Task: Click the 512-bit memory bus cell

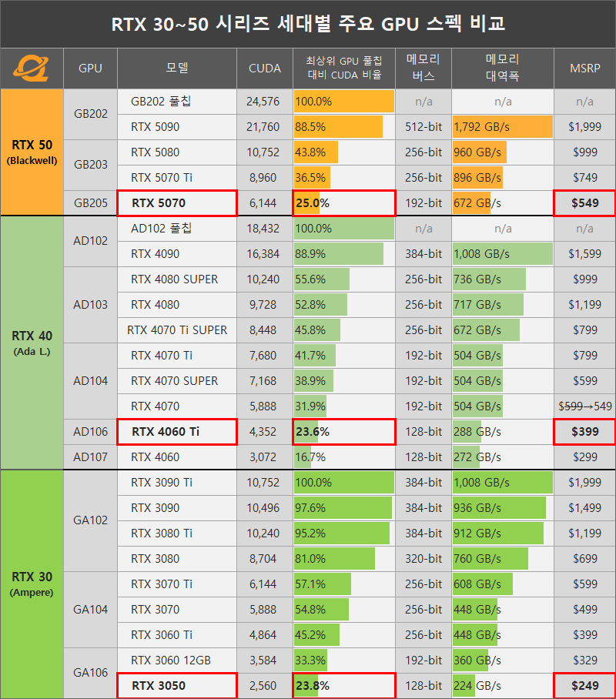Action: pyautogui.click(x=423, y=127)
